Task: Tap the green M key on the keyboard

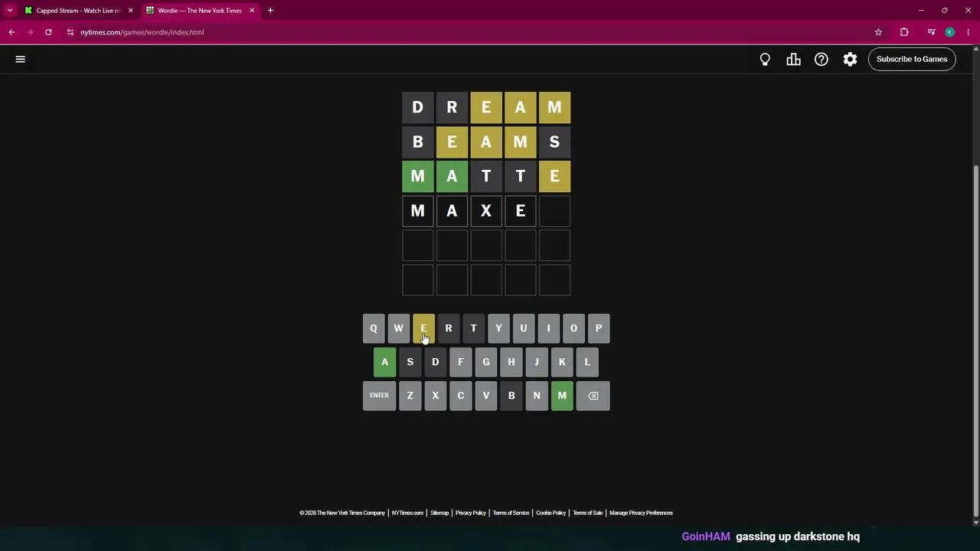Action: coord(562,396)
